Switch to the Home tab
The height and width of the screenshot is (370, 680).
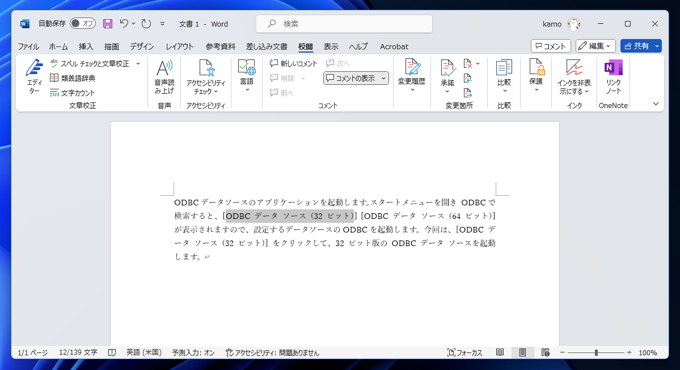(x=58, y=46)
